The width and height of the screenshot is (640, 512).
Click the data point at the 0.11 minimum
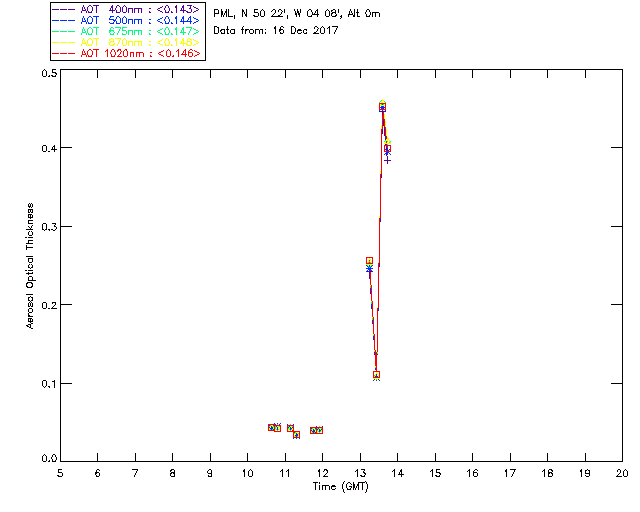tap(377, 375)
